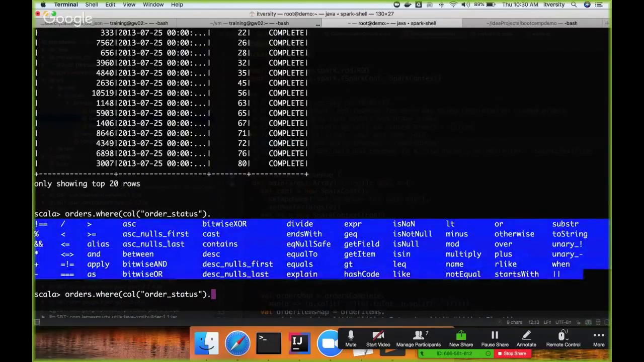644x362 pixels.
Task: Click at the scala prompt cursor on last line
Action: coord(213,294)
